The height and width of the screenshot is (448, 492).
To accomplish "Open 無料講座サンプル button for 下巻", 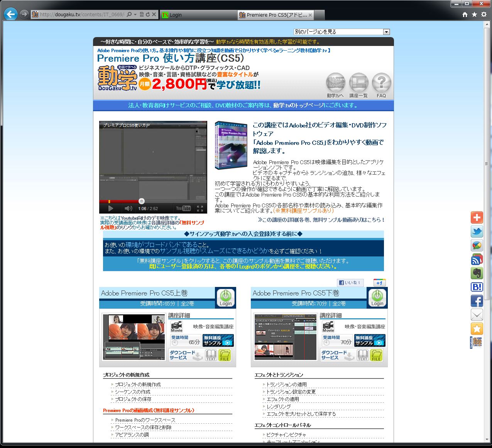I will [370, 340].
